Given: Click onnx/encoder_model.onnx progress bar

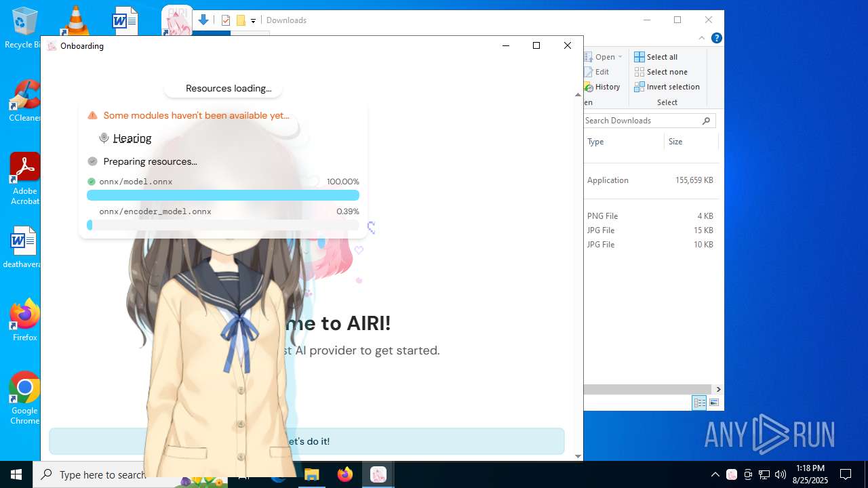Looking at the screenshot, I should [223, 225].
